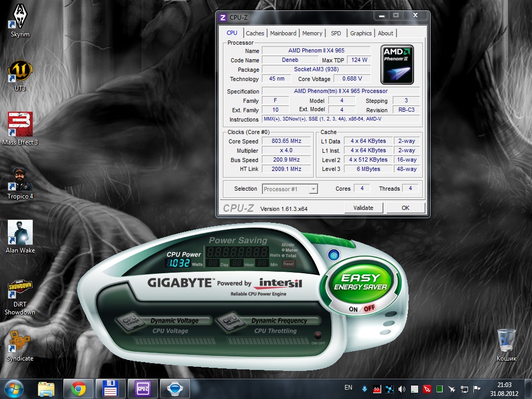
Task: Switch to the Caches tab
Action: pos(255,33)
